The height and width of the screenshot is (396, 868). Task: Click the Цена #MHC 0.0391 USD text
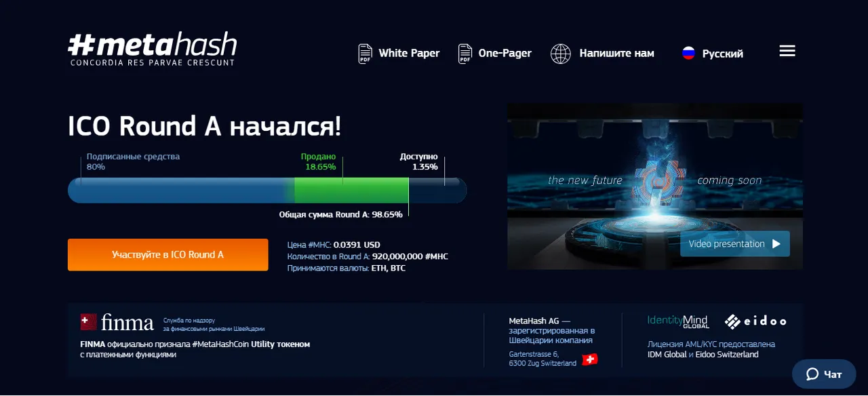point(334,245)
